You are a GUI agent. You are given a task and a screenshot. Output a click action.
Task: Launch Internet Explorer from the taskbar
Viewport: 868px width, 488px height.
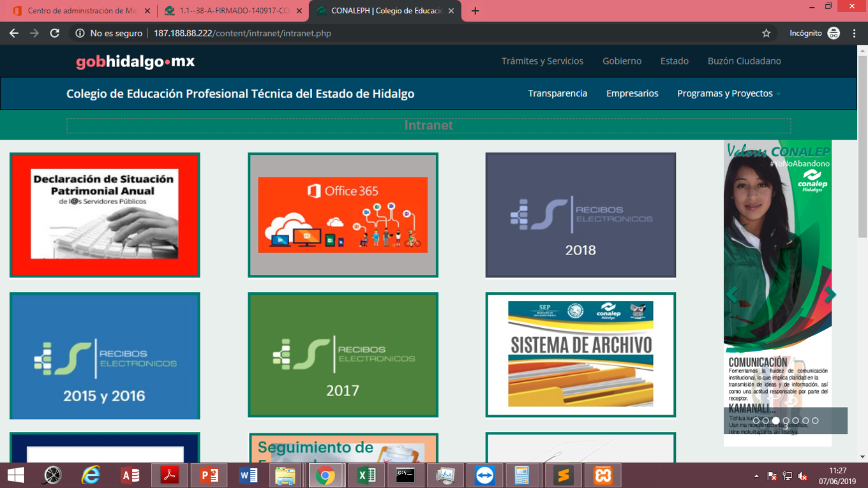(x=91, y=475)
